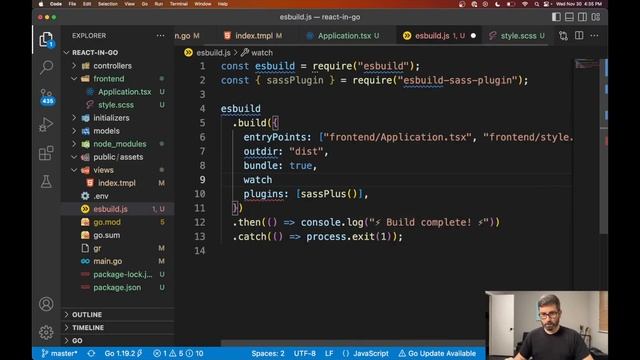640x360 pixels.
Task: Expand the GO section
Action: (77, 341)
